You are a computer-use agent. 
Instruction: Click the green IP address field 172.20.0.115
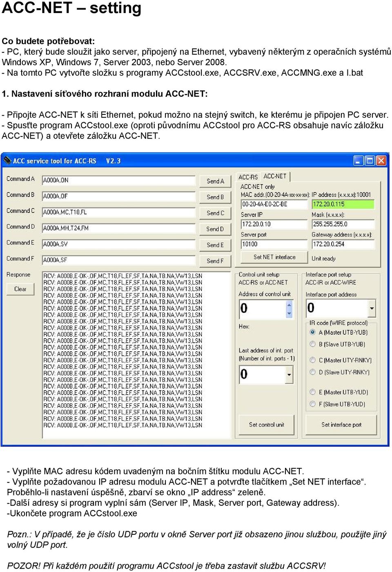343,204
